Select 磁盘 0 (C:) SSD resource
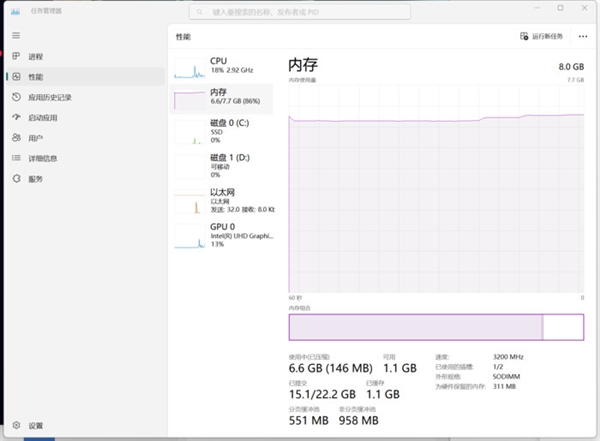Image resolution: width=600 pixels, height=441 pixels. [222, 131]
